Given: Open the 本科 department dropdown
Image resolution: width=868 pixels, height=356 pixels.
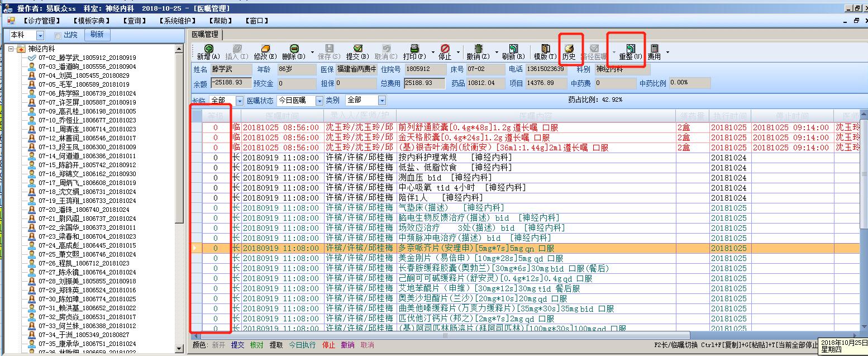Looking at the screenshot, I should click(x=40, y=35).
